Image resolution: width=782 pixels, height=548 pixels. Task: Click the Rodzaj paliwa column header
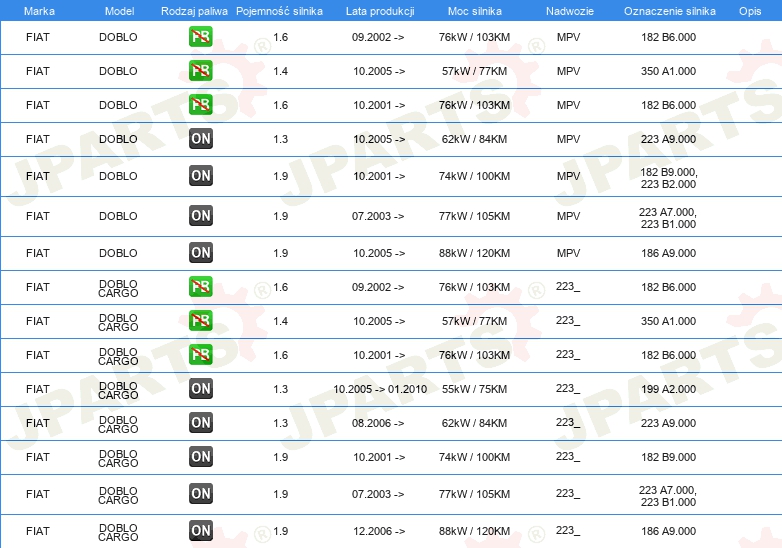pos(194,11)
